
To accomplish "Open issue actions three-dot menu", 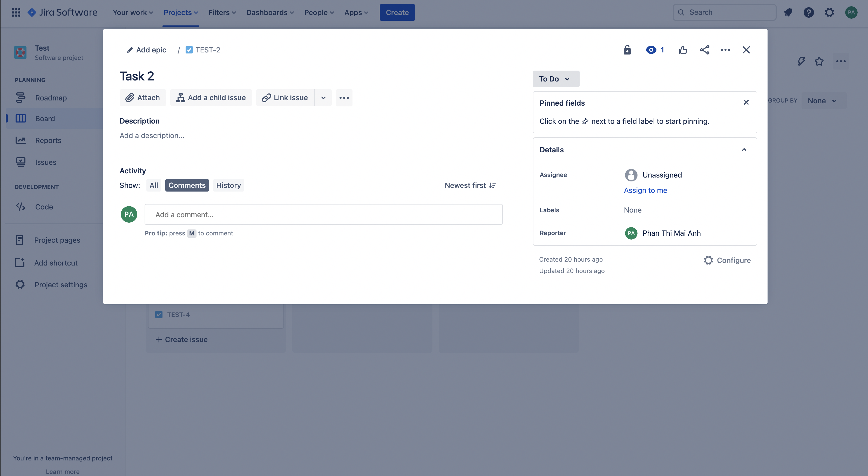I will point(725,50).
